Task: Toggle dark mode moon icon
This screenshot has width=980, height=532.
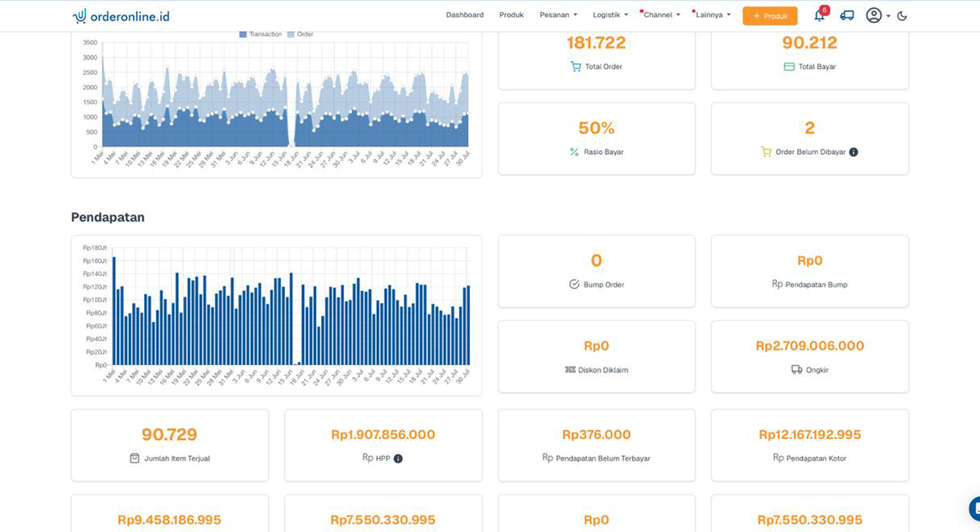Action: 902,16
